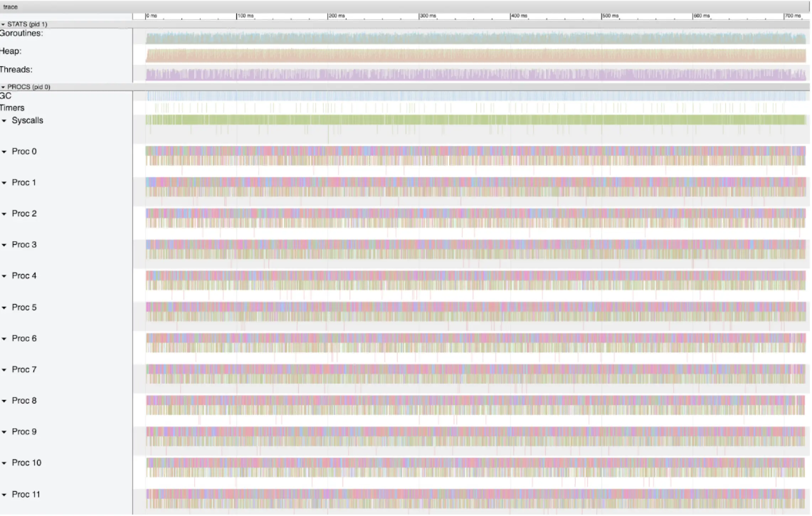The height and width of the screenshot is (516, 812).
Task: Select the Proc 10 row label
Action: click(x=26, y=463)
